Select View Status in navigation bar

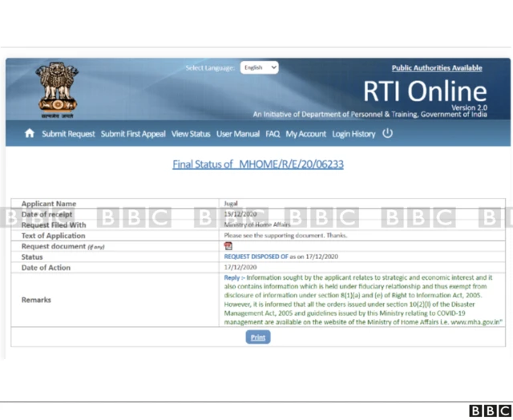(x=191, y=134)
